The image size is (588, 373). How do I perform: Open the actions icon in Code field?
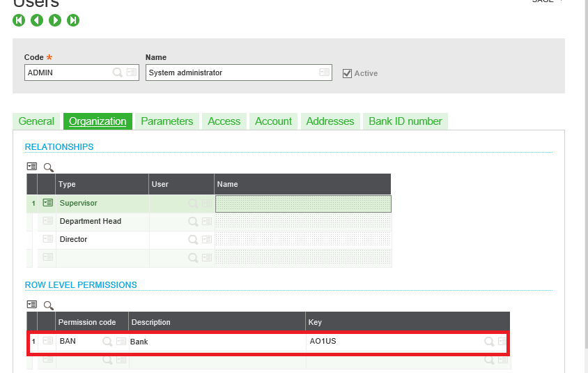point(131,72)
